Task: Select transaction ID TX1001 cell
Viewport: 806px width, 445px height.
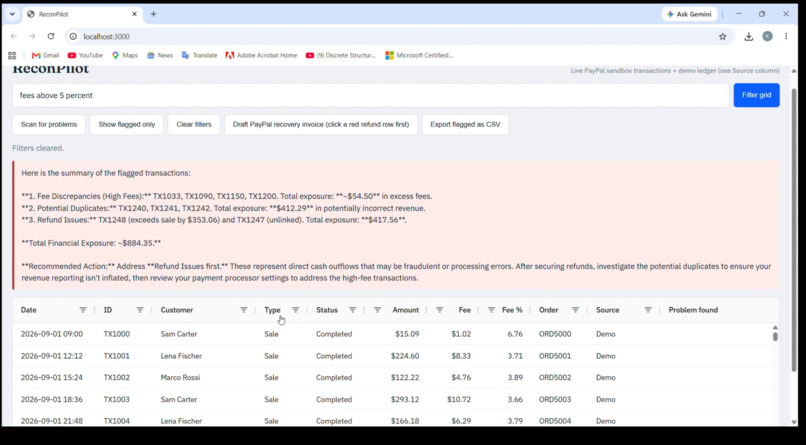Action: (117, 356)
